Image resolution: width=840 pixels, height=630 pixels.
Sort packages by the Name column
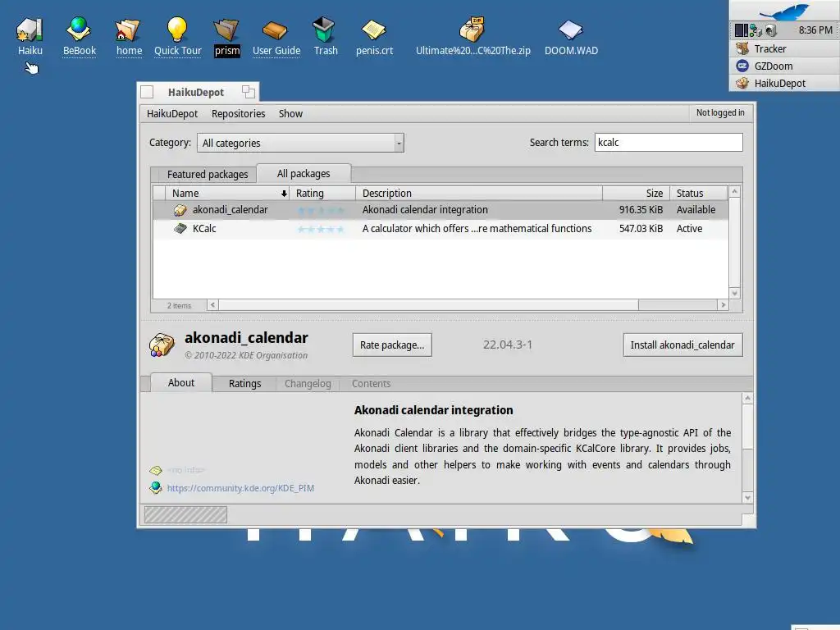[227, 193]
